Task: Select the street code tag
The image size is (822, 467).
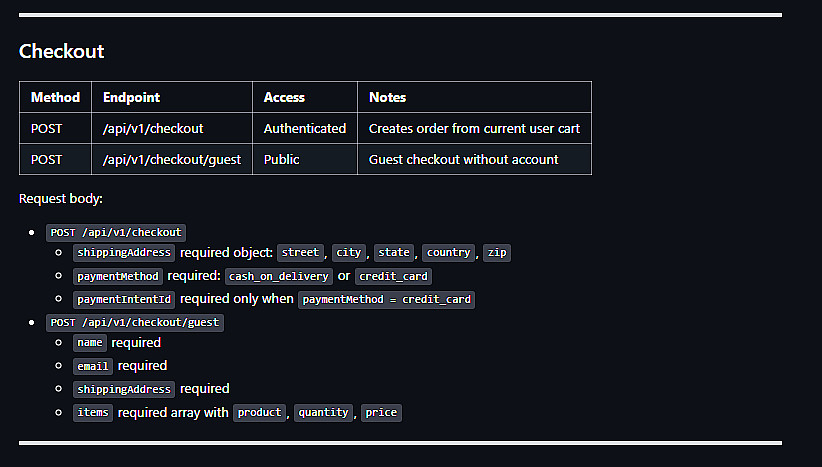Action: point(300,253)
